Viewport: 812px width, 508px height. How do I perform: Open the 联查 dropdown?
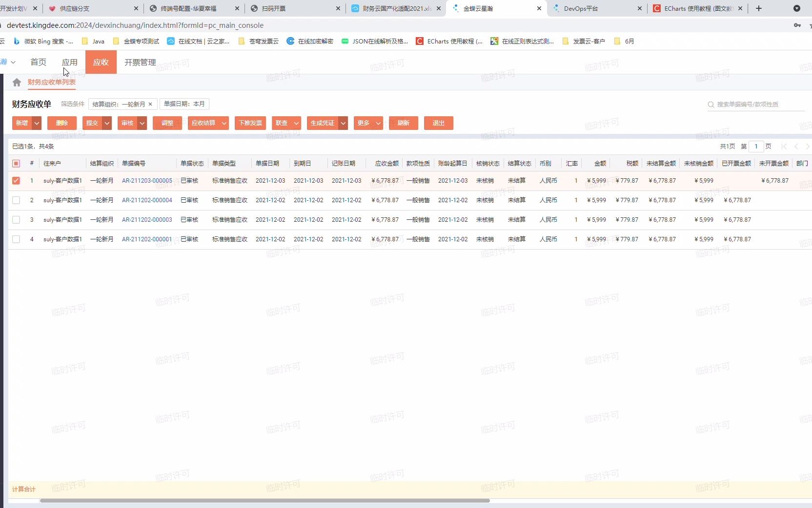click(x=286, y=123)
